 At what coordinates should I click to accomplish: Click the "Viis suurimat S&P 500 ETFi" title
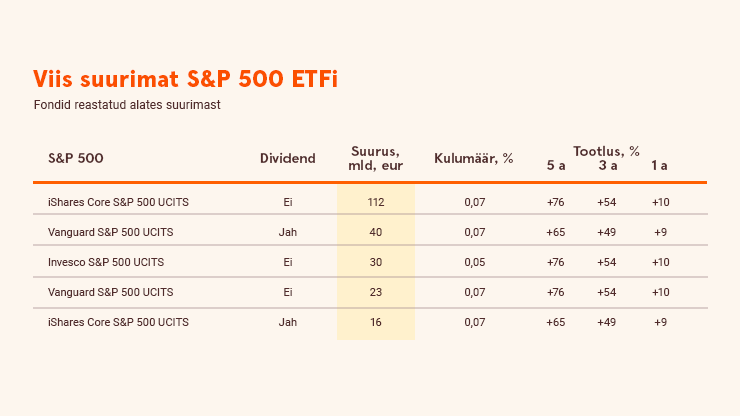[185, 79]
